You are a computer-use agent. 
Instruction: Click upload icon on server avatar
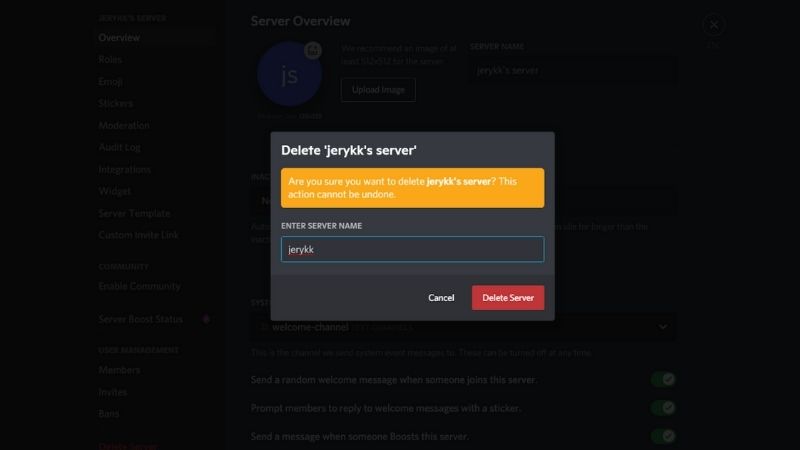(313, 50)
